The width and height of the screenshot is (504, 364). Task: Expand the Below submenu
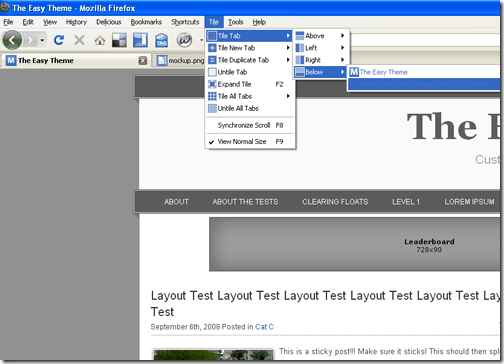pyautogui.click(x=320, y=72)
